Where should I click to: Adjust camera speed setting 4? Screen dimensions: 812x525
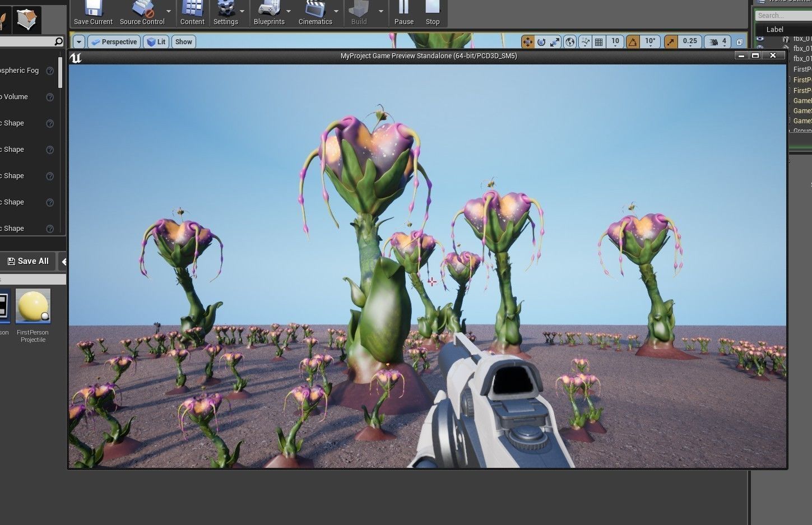[718, 42]
